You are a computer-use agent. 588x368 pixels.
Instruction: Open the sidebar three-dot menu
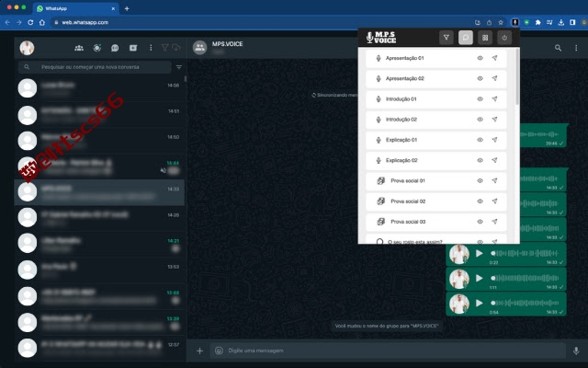[151, 48]
